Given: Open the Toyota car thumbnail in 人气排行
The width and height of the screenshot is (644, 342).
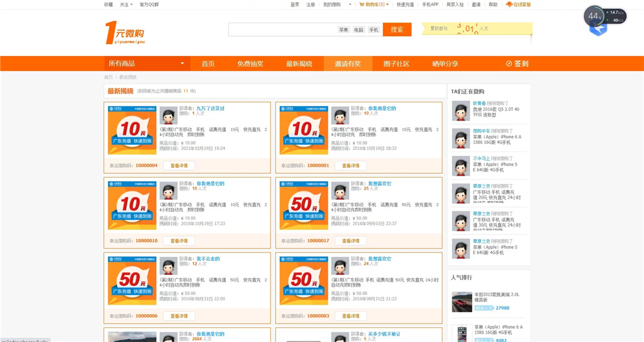Looking at the screenshot, I should [461, 301].
